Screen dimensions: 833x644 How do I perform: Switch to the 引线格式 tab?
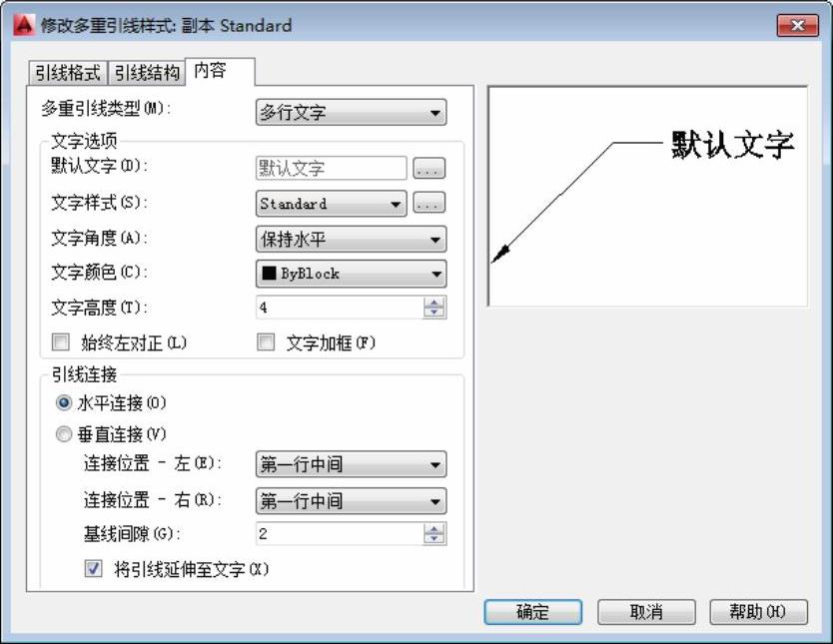tap(67, 73)
